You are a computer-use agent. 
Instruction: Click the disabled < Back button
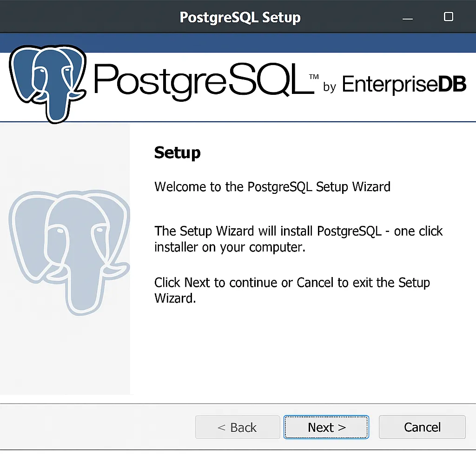238,427
